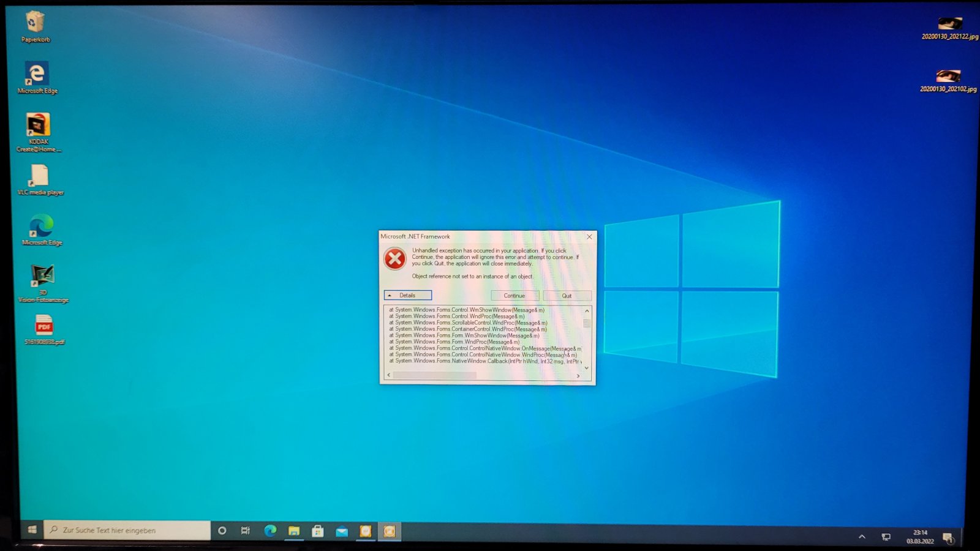Click Quit in the .NET error dialog
The height and width of the screenshot is (551, 980).
tap(567, 296)
